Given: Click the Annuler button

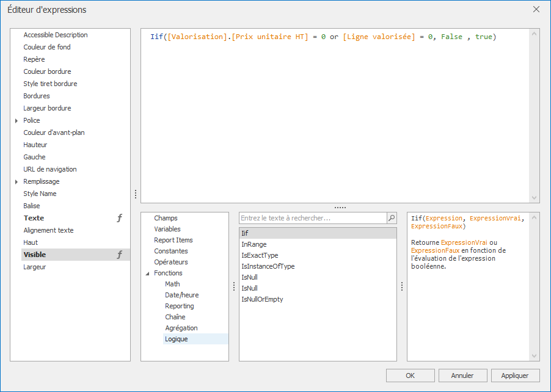Looking at the screenshot, I should [462, 376].
